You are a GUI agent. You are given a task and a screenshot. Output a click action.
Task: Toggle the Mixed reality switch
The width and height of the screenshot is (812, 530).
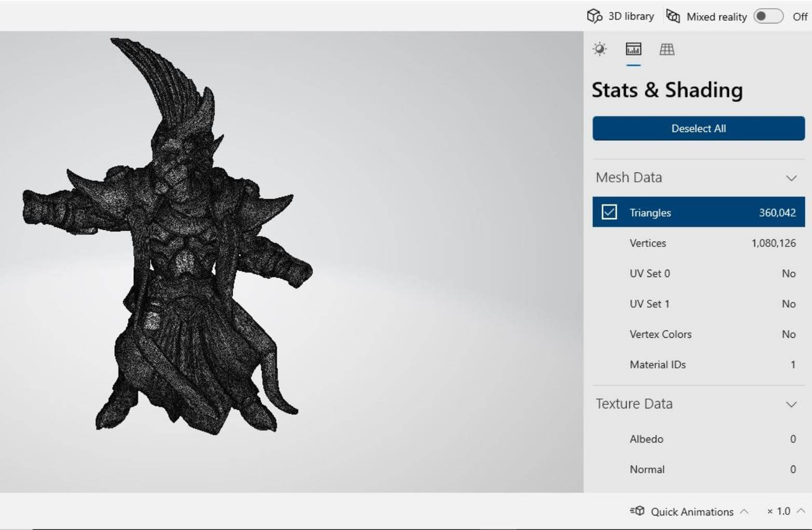(x=769, y=16)
